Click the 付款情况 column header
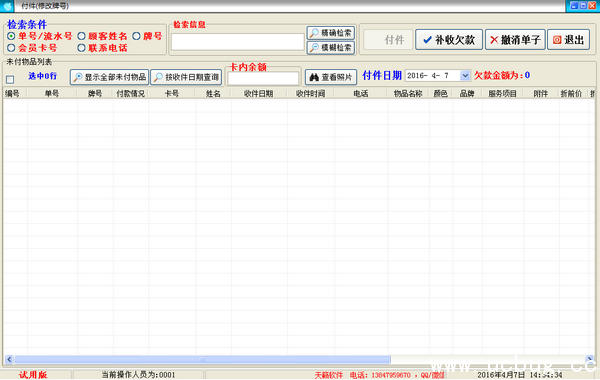The height and width of the screenshot is (380, 600). [x=130, y=93]
